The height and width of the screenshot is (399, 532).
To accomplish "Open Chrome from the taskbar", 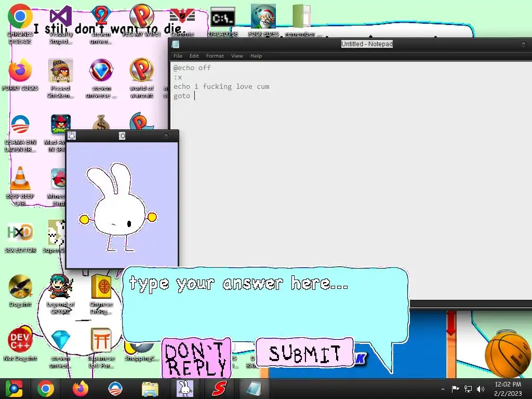I will click(x=46, y=389).
